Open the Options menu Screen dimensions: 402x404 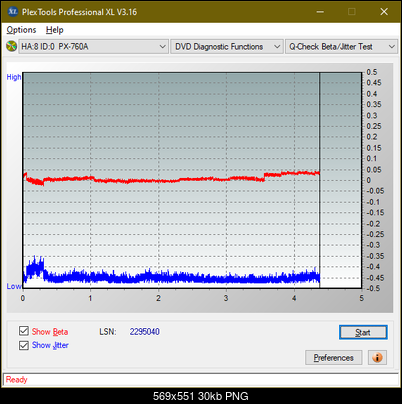[21, 30]
